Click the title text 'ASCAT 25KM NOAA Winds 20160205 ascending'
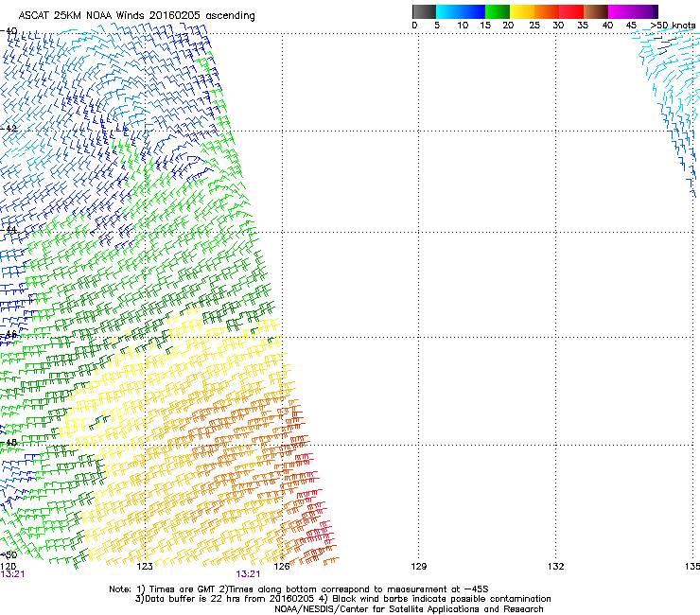The height and width of the screenshot is (615, 700). tap(136, 16)
